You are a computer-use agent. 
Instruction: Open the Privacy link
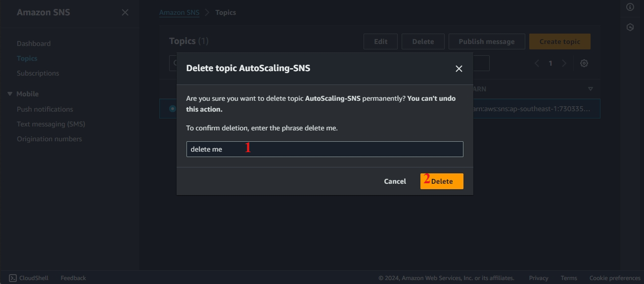click(x=539, y=278)
